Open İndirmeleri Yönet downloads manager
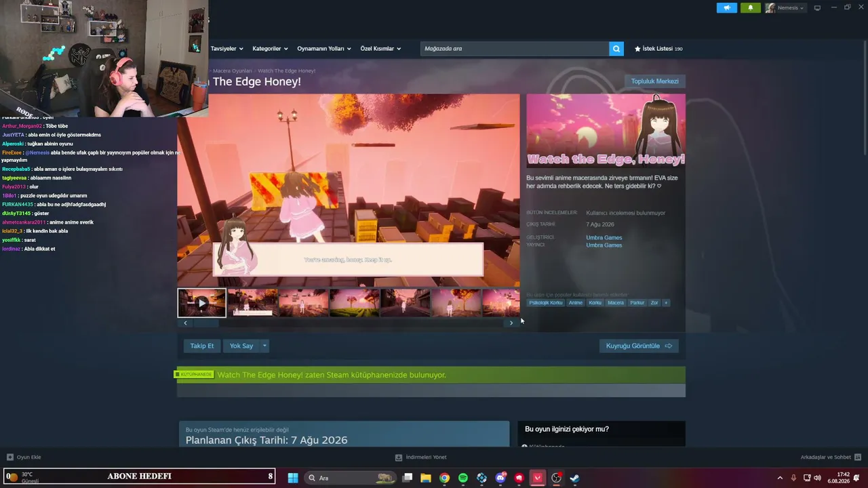This screenshot has height=488, width=868. [420, 457]
